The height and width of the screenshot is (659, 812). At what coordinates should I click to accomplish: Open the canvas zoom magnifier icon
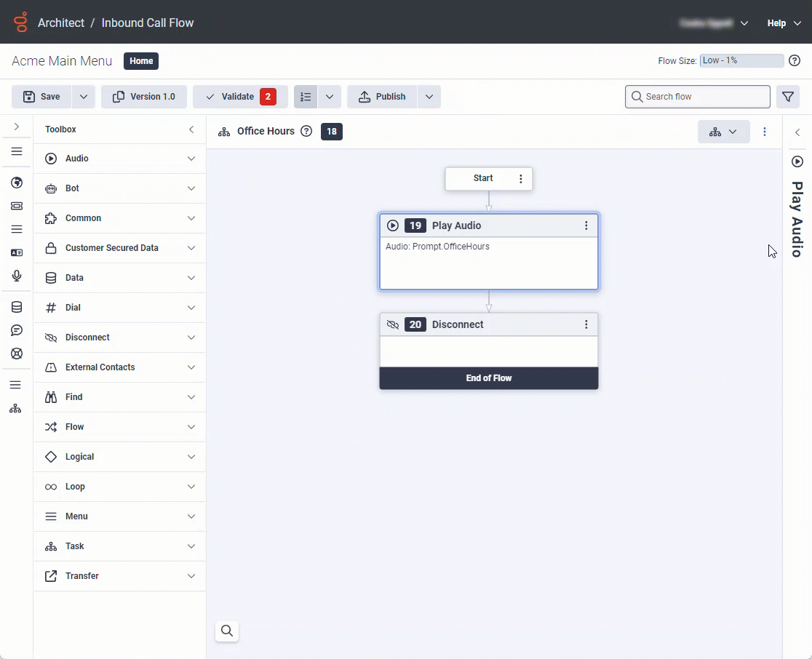click(x=227, y=631)
